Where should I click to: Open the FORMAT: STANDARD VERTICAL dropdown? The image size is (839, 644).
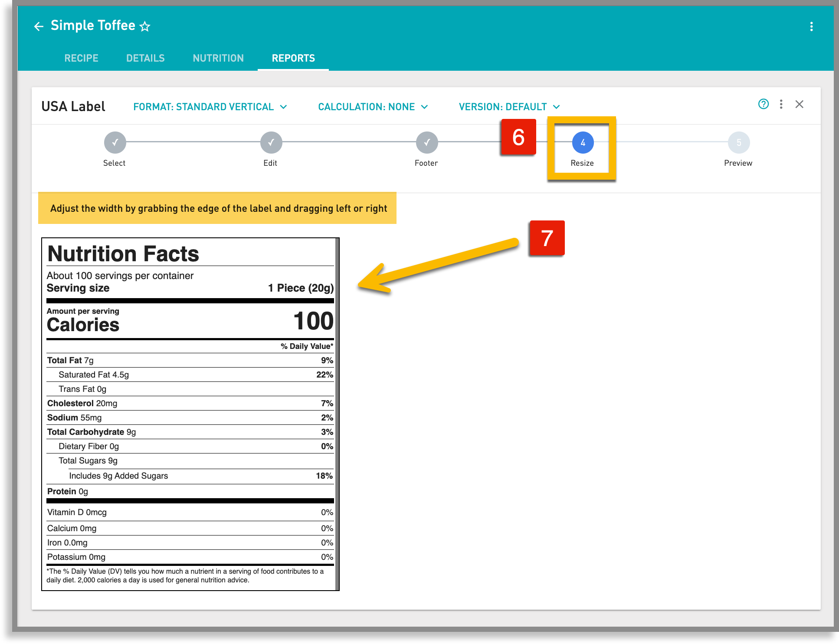click(x=210, y=106)
